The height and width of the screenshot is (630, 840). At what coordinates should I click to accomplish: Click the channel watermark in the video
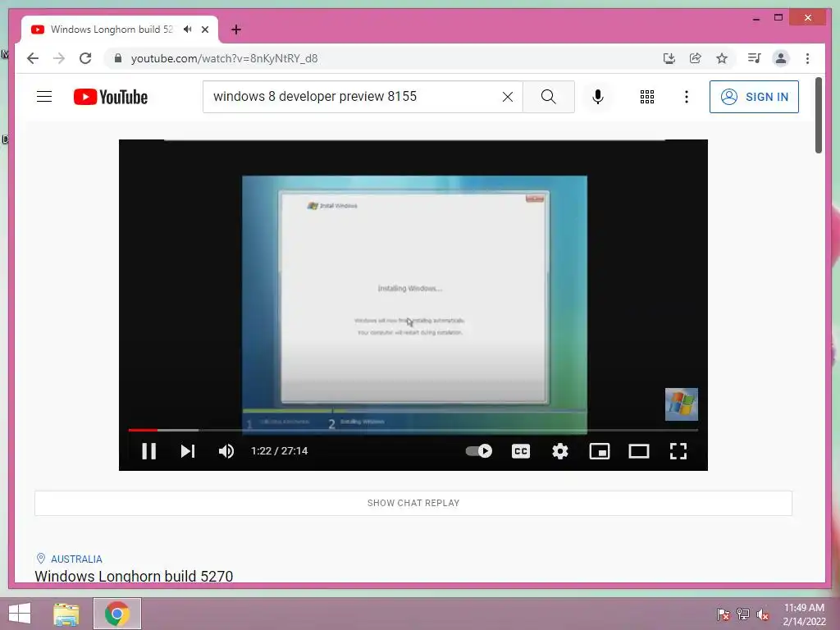(x=682, y=404)
